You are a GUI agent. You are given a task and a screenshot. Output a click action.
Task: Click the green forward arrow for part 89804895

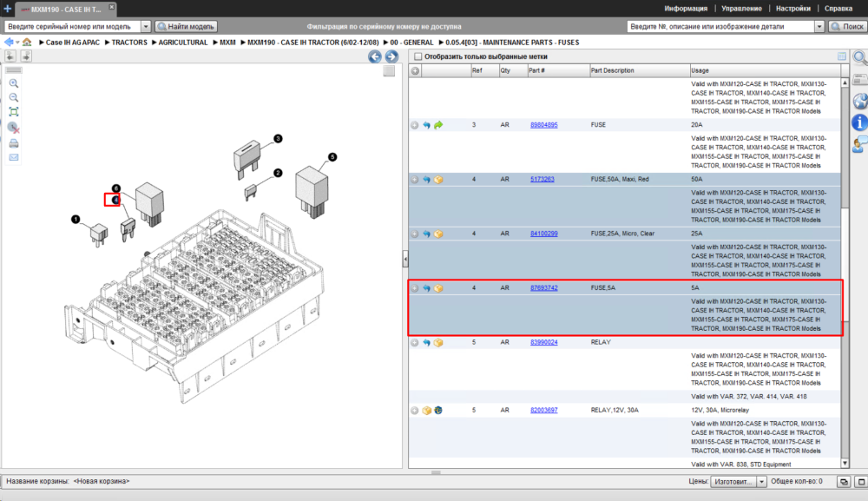click(x=438, y=125)
